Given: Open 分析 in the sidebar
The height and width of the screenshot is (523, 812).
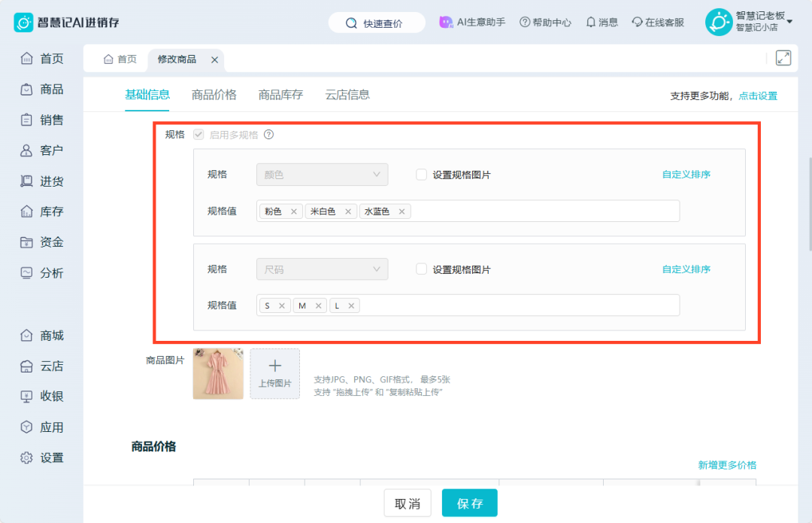Looking at the screenshot, I should click(x=42, y=272).
